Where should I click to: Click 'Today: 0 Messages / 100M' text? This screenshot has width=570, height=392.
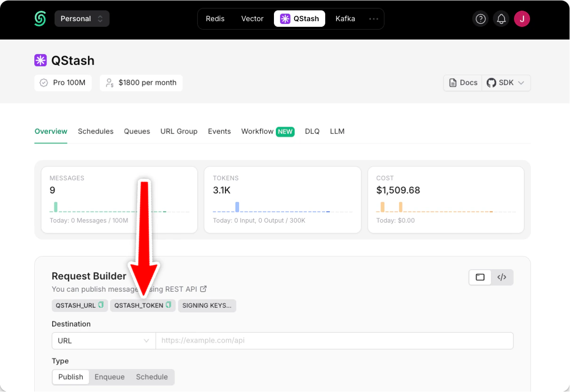89,221
